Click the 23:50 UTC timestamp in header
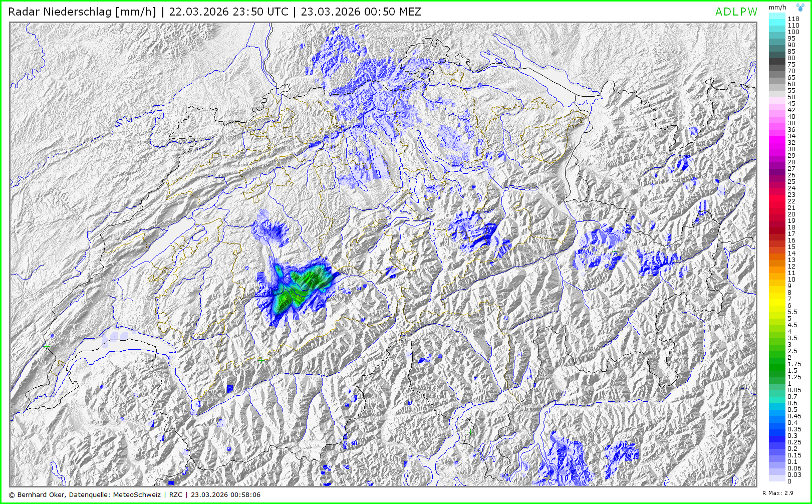The width and height of the screenshot is (812, 504). (x=228, y=12)
